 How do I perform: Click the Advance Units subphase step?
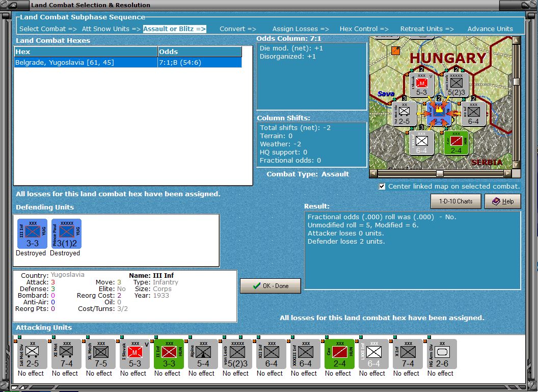490,29
